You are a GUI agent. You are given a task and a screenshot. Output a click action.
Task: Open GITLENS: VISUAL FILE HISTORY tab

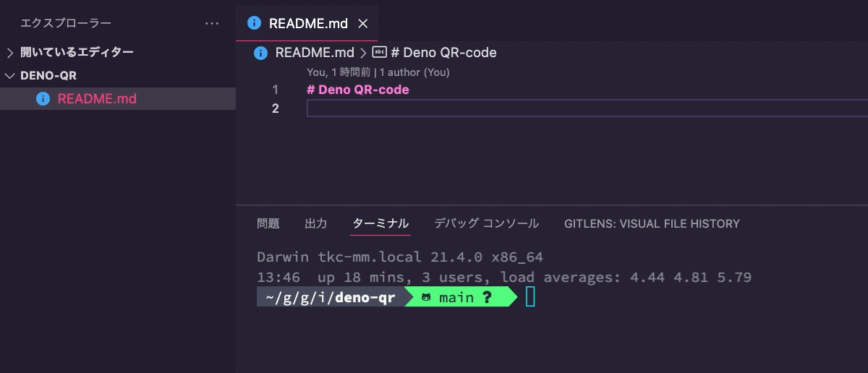click(652, 224)
